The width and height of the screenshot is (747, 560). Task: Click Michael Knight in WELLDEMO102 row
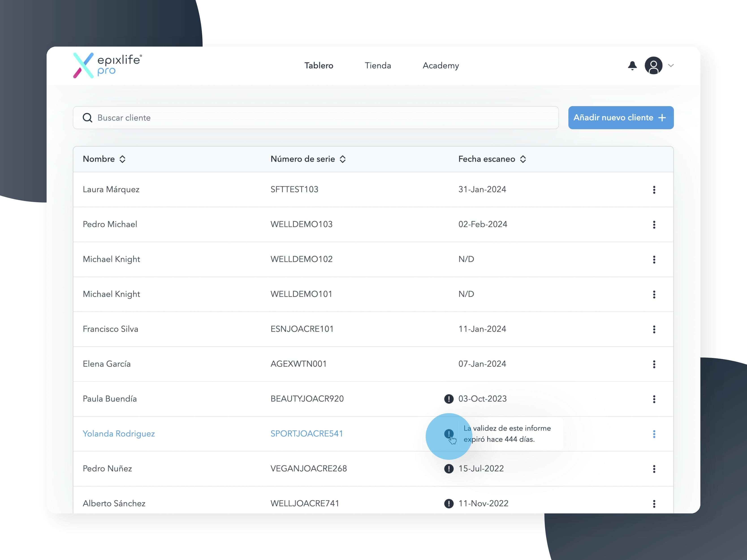pos(111,259)
